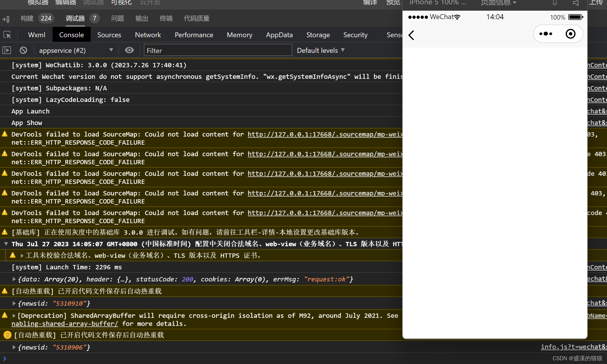
Task: Collapse the Thu Jul 27 2023 log group
Action: coord(6,244)
